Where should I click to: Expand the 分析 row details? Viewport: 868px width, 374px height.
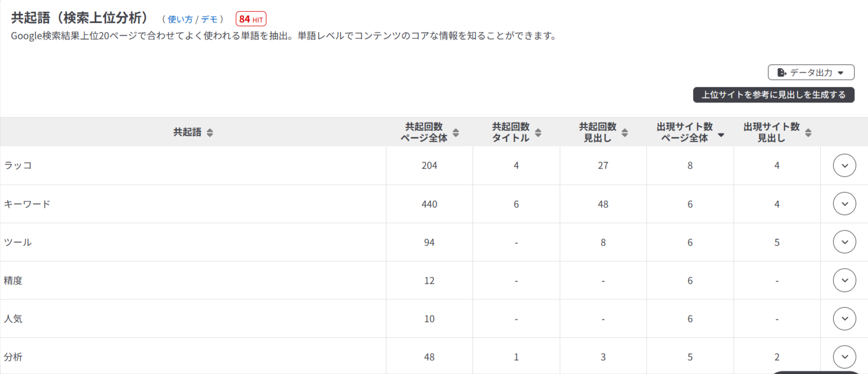[844, 357]
